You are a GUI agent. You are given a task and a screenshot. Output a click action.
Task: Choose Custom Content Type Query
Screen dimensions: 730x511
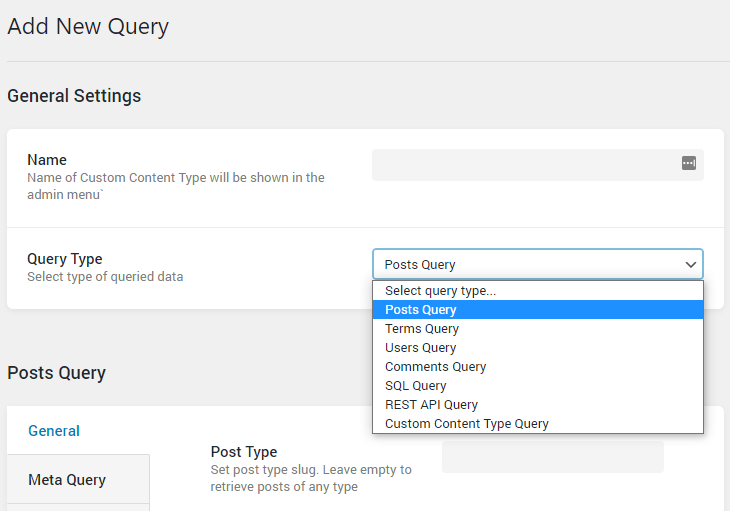[466, 424]
